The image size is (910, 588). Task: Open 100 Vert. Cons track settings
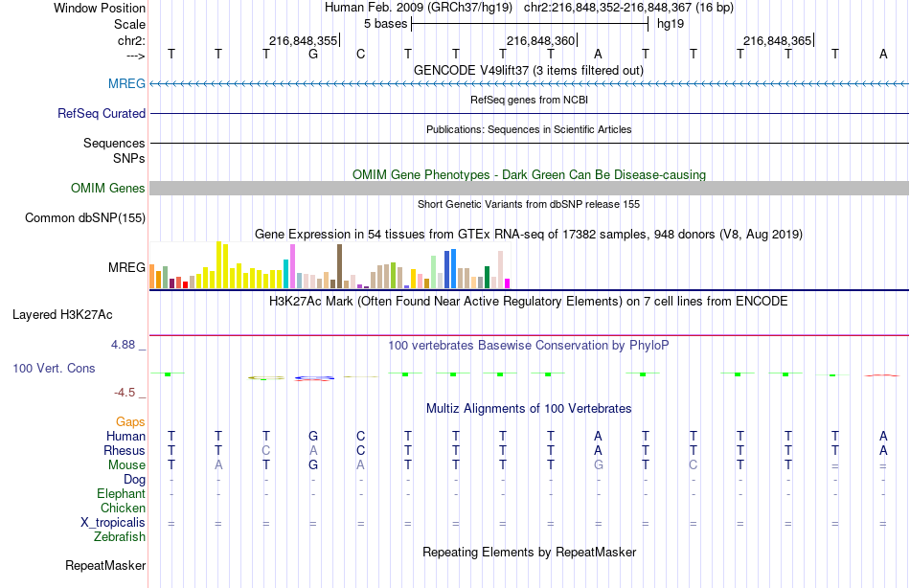[54, 368]
